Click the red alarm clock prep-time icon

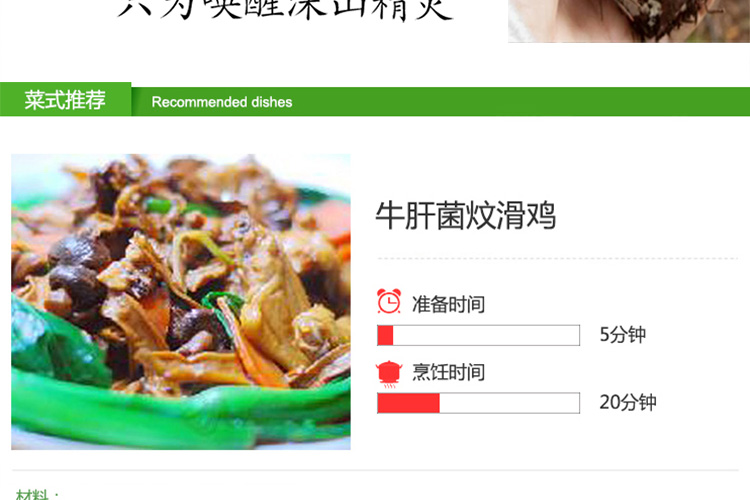pos(389,301)
